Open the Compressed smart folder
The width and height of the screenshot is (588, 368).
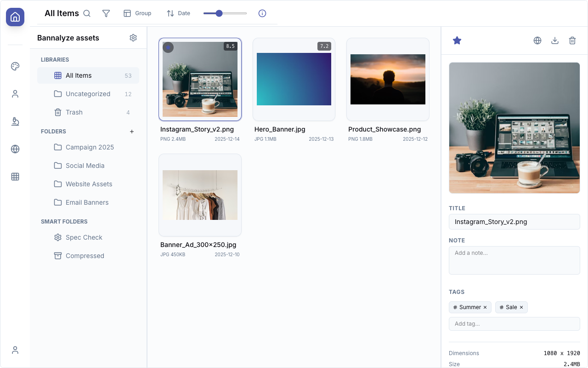click(88, 256)
